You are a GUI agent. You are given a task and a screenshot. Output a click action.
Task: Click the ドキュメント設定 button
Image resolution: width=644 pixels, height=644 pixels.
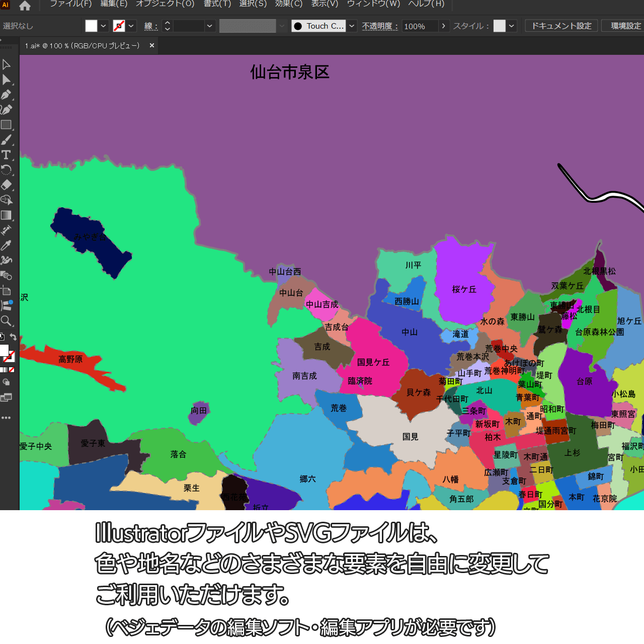pyautogui.click(x=561, y=26)
